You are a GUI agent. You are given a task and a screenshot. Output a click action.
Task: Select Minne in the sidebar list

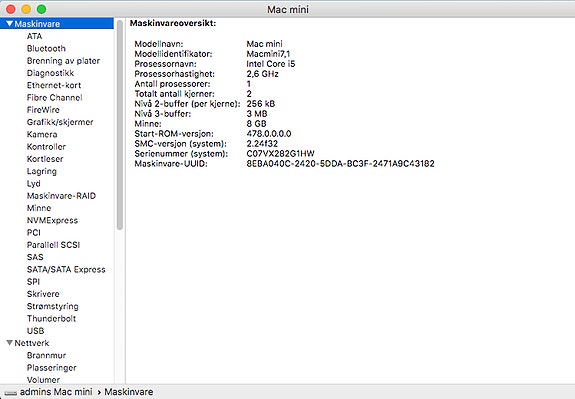pyautogui.click(x=39, y=208)
